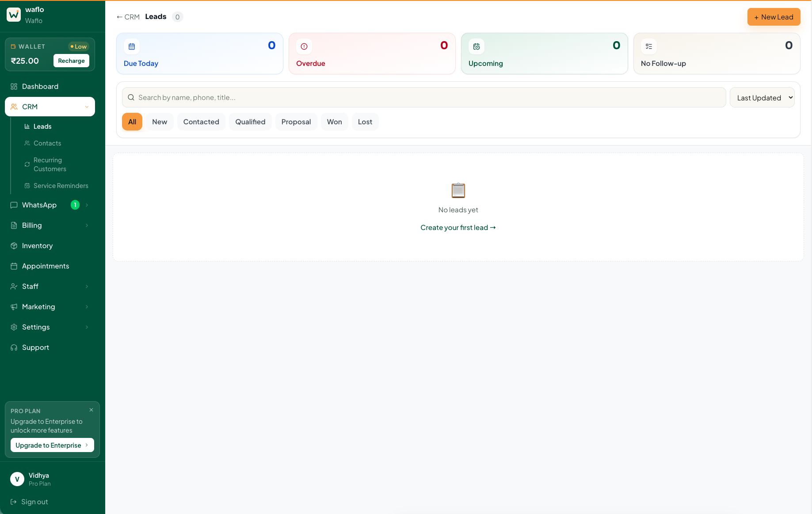The width and height of the screenshot is (812, 514).
Task: Dismiss the Pro Plan upgrade card
Action: click(x=91, y=410)
